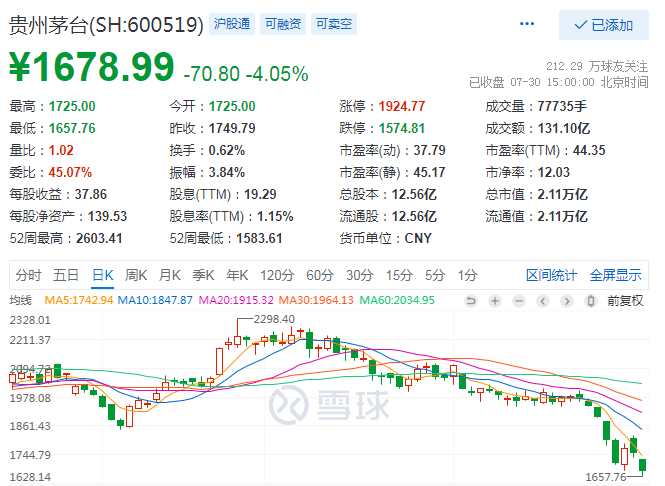
Task: Click the 最高 value 1725.00
Action: (72, 106)
